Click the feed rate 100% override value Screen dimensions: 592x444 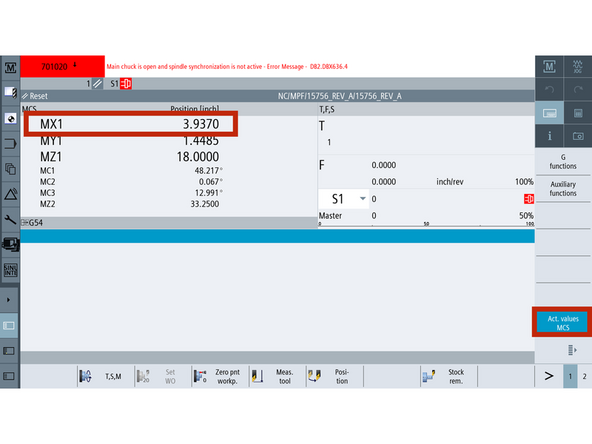(524, 182)
